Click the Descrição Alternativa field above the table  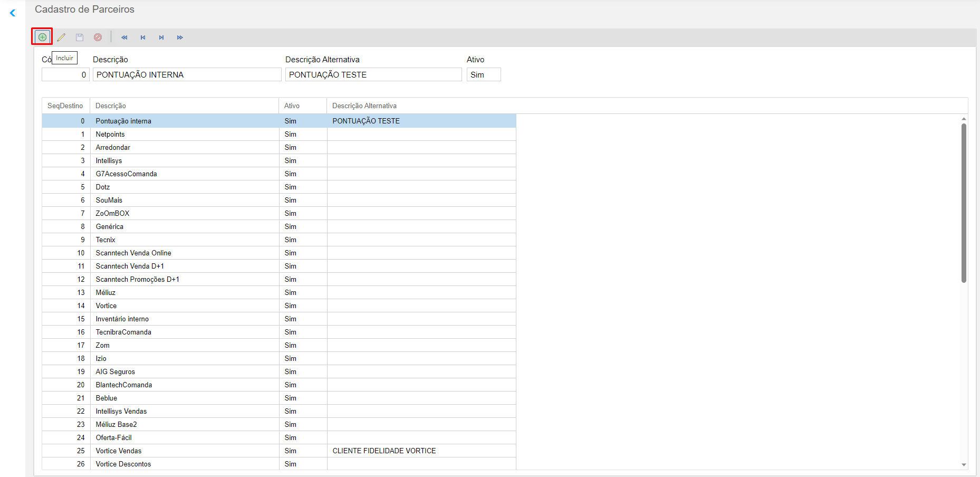click(373, 74)
